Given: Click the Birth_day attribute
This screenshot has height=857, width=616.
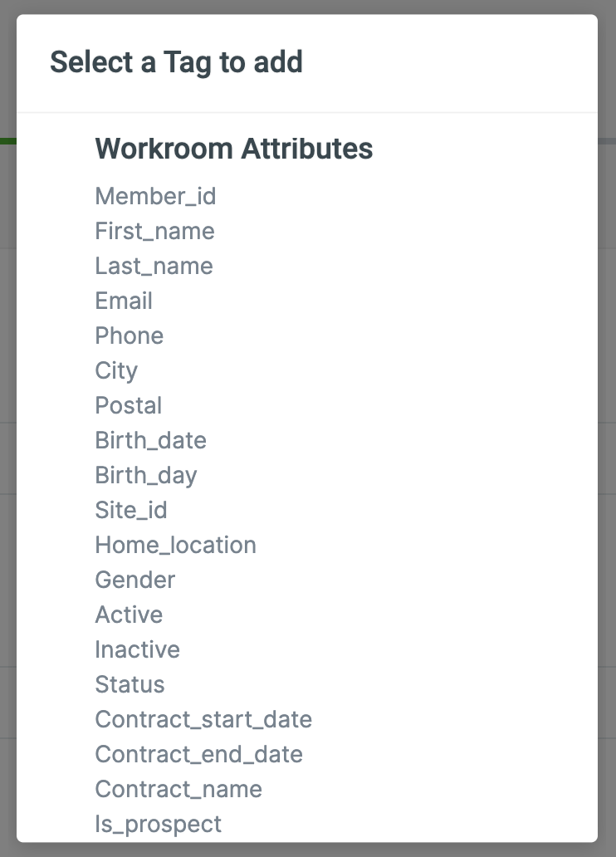Looking at the screenshot, I should pos(146,475).
